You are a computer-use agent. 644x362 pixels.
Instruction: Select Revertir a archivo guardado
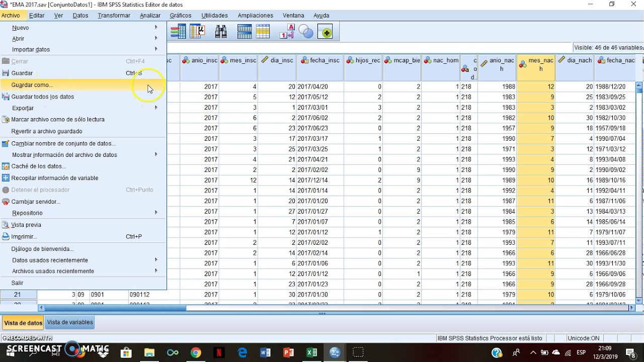84,131
